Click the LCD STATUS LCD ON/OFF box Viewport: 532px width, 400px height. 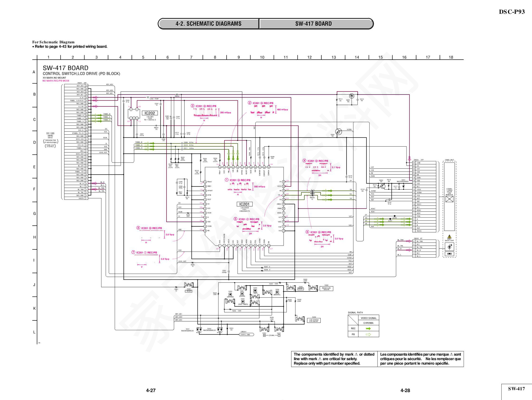pyautogui.click(x=314, y=320)
